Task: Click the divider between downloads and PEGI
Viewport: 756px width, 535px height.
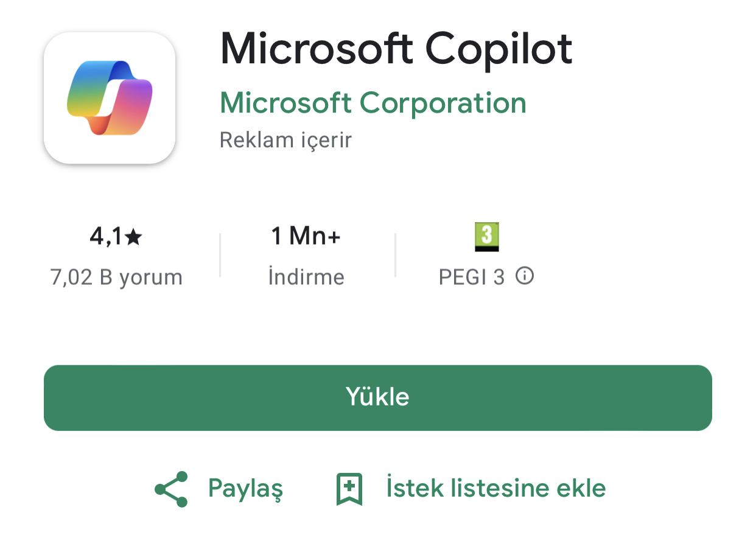Action: 396,255
